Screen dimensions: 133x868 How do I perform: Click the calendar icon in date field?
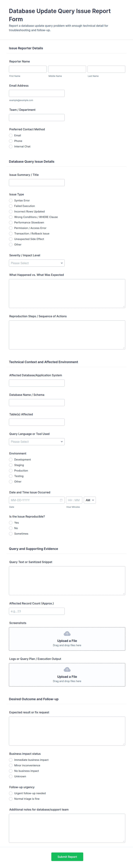(x=61, y=500)
